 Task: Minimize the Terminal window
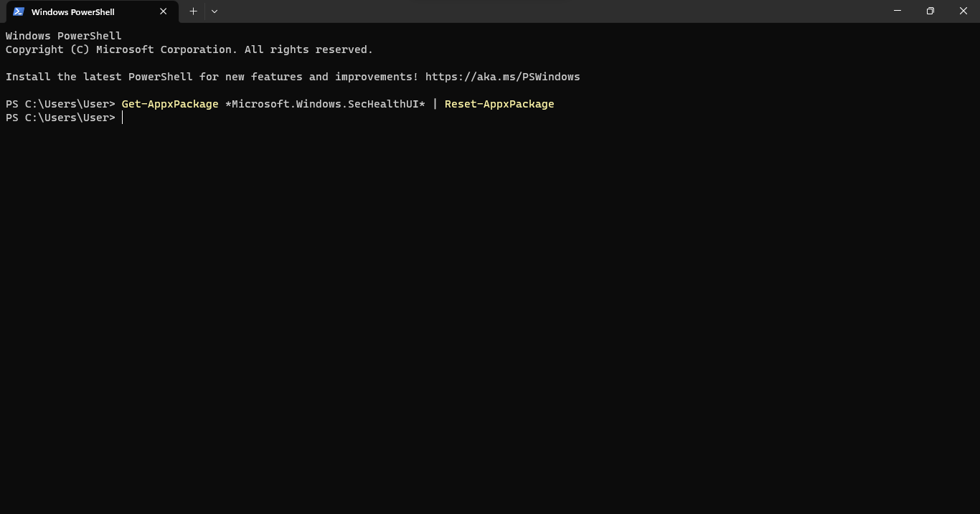point(897,11)
